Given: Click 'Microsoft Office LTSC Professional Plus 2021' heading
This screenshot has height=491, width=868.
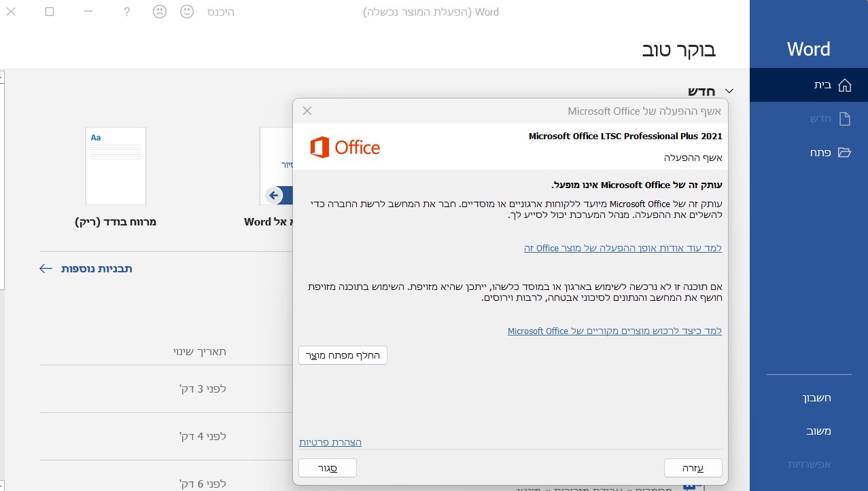Looking at the screenshot, I should click(625, 137).
